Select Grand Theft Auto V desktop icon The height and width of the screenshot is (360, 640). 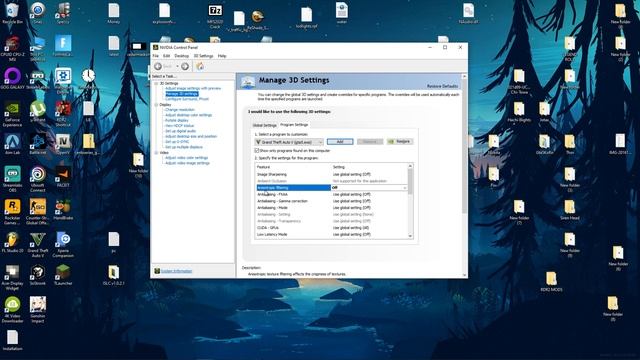point(38,245)
